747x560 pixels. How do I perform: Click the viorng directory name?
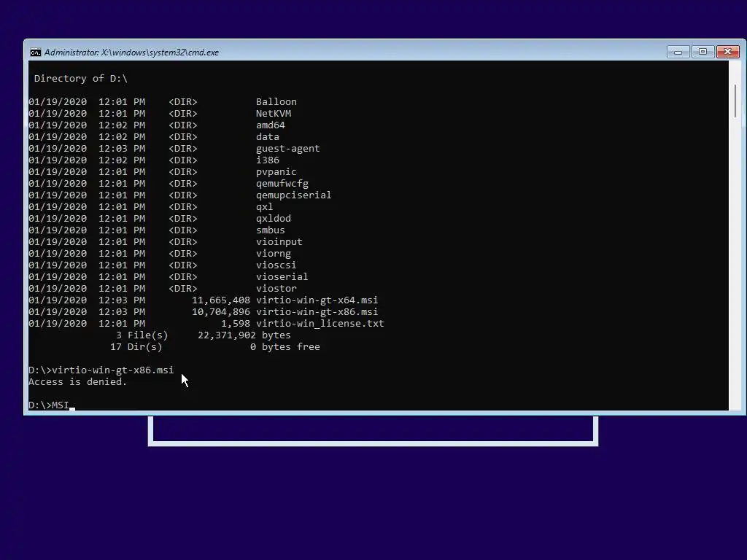pyautogui.click(x=274, y=253)
